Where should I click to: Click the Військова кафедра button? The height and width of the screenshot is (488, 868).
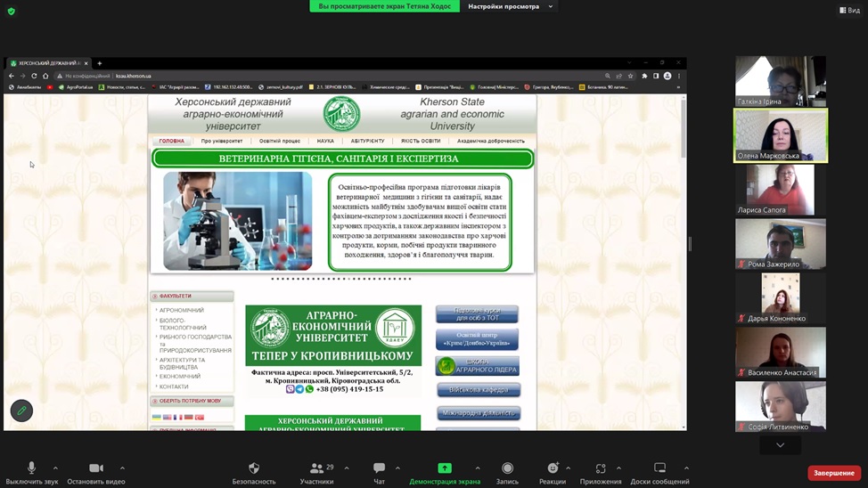pos(479,390)
